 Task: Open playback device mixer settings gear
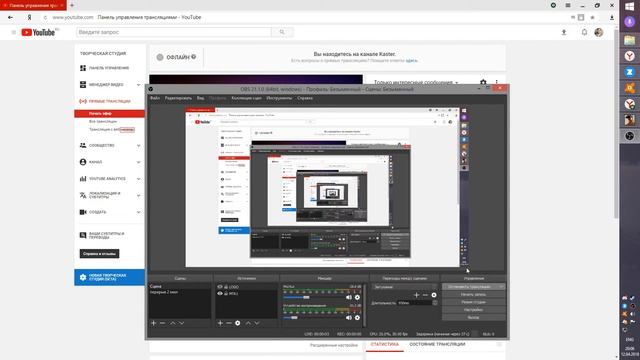[357, 318]
